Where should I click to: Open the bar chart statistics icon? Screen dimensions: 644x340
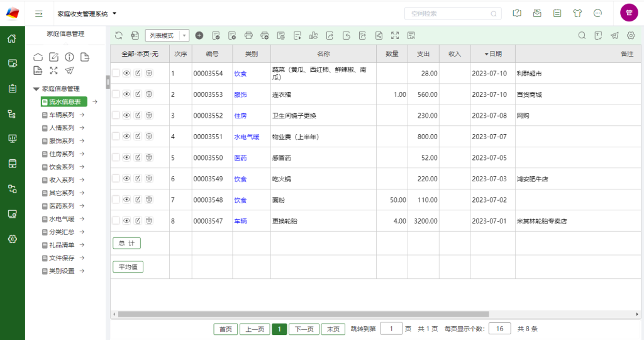pyautogui.click(x=313, y=36)
